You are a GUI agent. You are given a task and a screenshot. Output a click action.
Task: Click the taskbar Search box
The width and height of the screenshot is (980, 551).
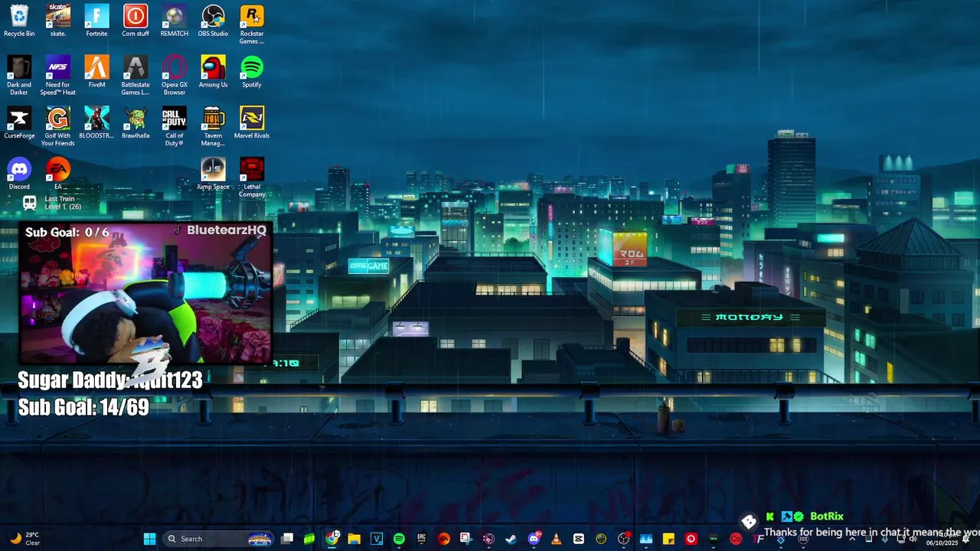pyautogui.click(x=219, y=539)
